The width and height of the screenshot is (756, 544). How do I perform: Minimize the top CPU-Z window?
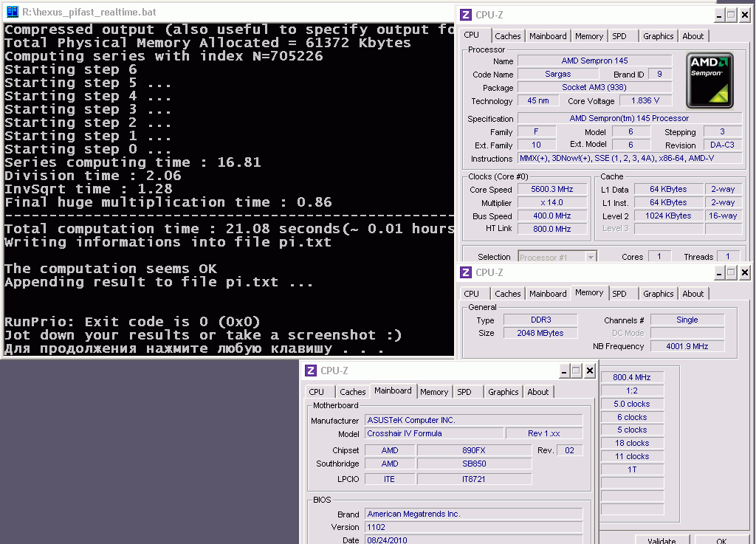(719, 16)
